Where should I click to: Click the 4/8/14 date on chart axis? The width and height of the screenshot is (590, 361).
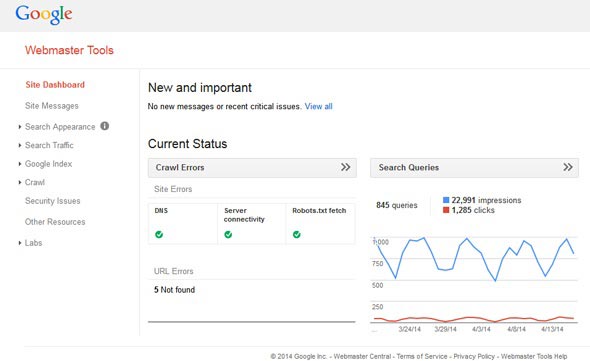tap(516, 329)
